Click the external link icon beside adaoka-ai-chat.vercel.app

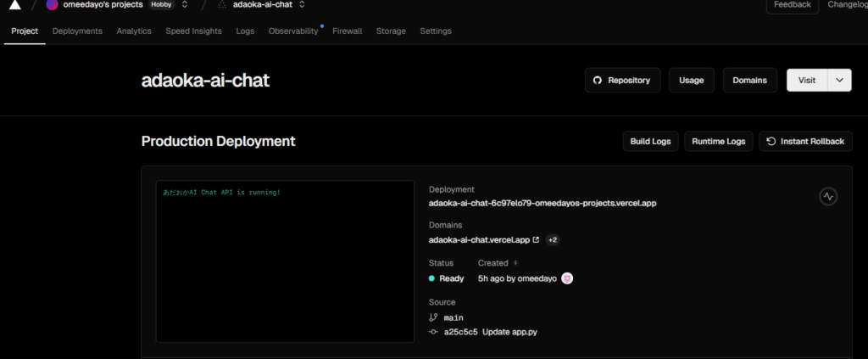[535, 240]
